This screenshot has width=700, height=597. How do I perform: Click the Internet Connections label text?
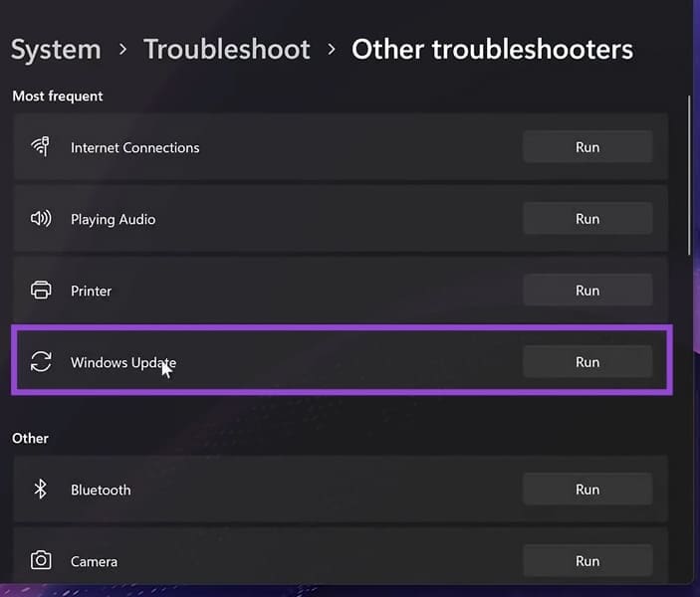click(134, 148)
